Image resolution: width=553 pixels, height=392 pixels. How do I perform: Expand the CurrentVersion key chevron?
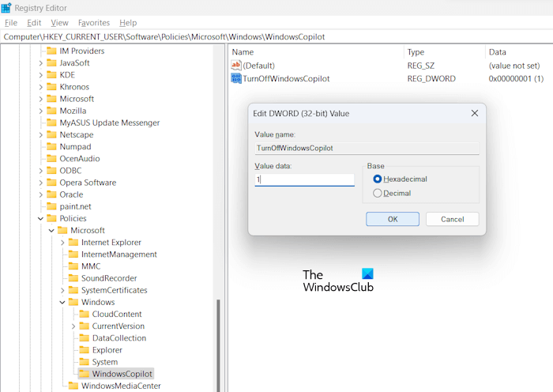pos(73,326)
